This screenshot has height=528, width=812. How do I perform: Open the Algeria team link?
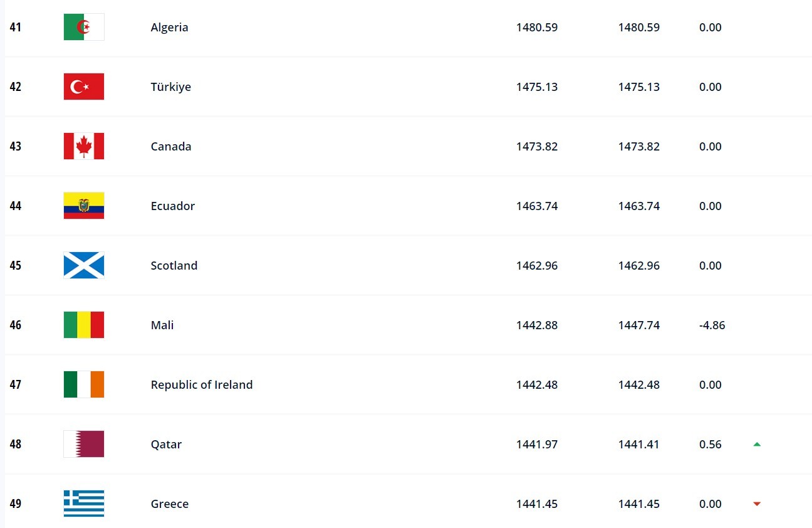[169, 28]
